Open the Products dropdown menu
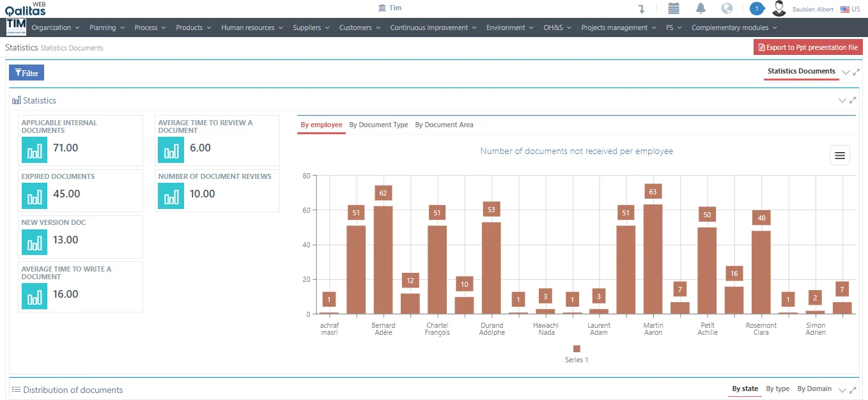 coord(194,27)
